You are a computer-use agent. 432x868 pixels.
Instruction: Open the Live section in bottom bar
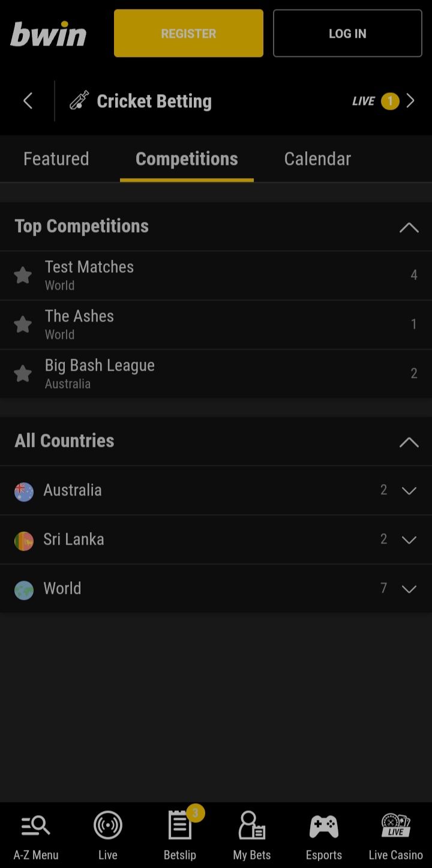(x=108, y=826)
